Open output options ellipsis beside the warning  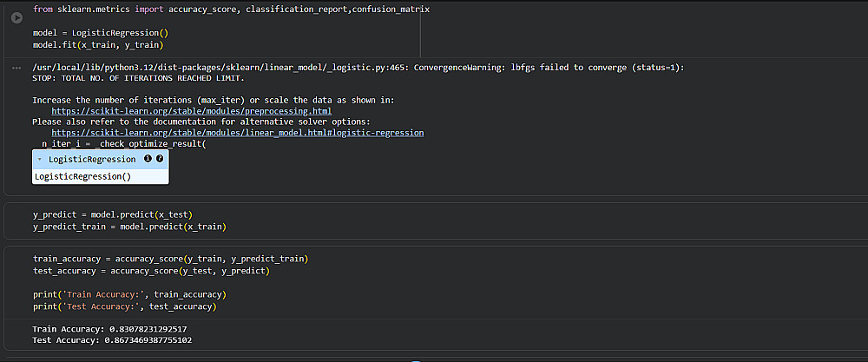coord(16,67)
